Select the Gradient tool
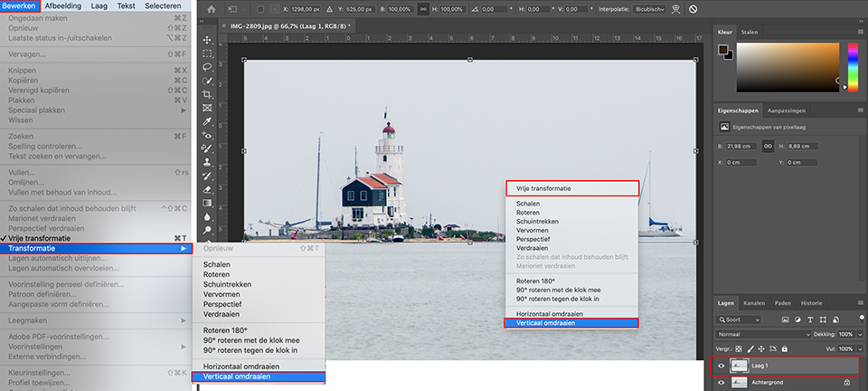Viewport: 868px width, 391px height. coord(207,203)
